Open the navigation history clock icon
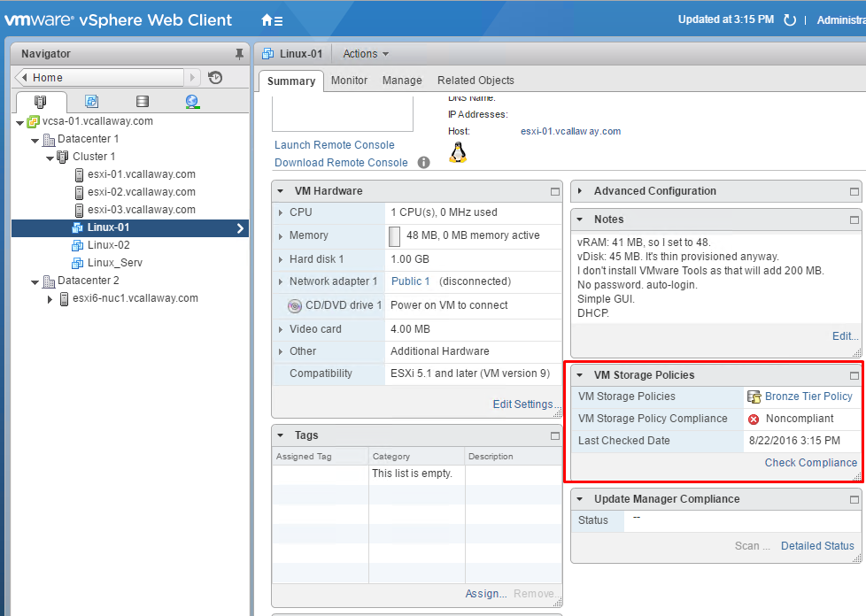 (215, 78)
